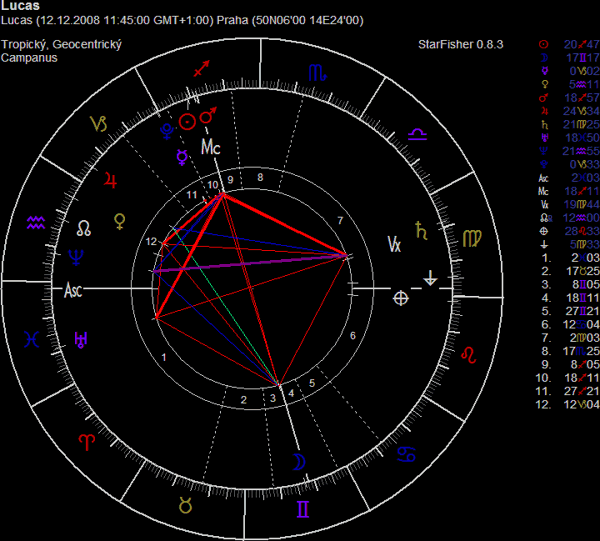Click the purple Mercury glyph above Mc
Viewport: 600px width, 541px height.
(181, 156)
